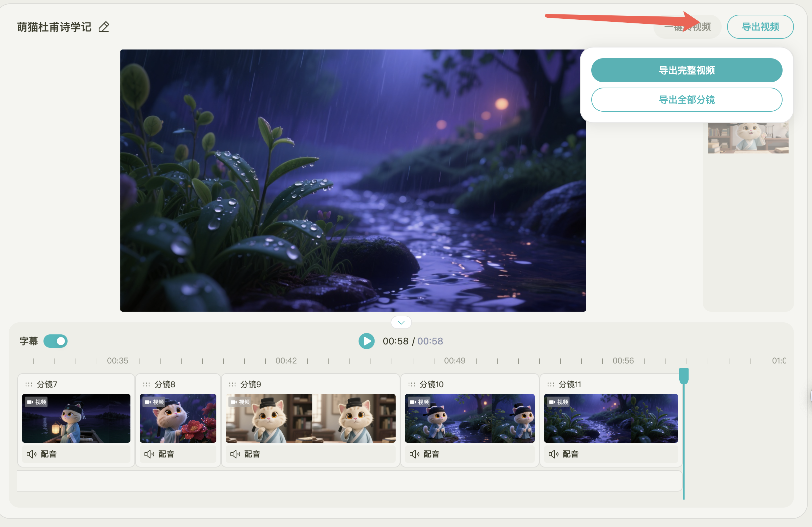Collapse the preview with the chevron handle
Viewport: 812px width, 527px height.
click(401, 322)
